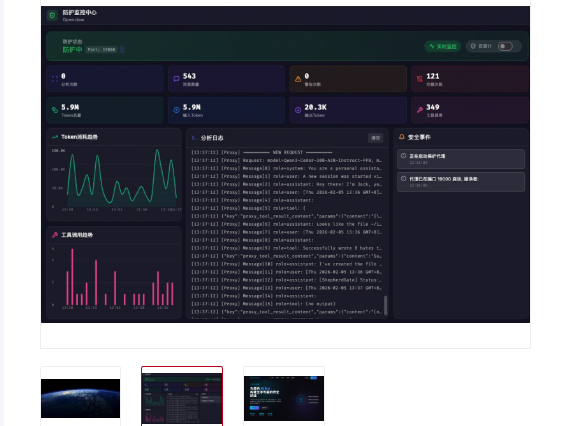Viewport: 562px width, 426px height.
Task: Click the red blocked shield icon beside 121
Action: tap(419, 79)
